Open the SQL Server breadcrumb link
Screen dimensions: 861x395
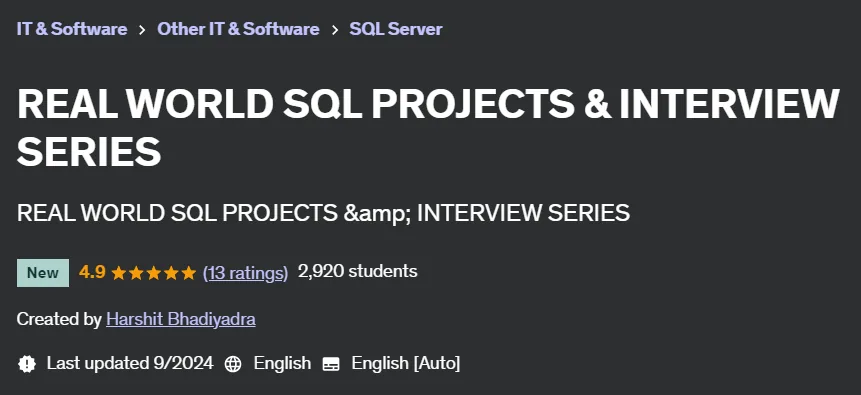(396, 29)
